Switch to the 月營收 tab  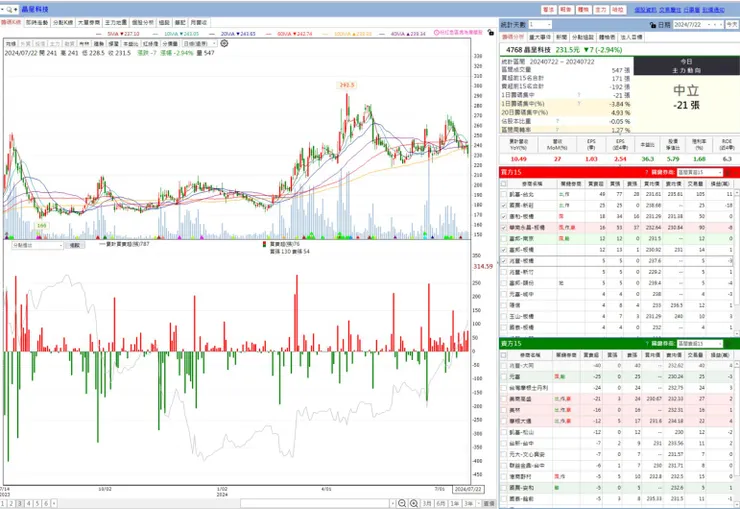[199, 23]
